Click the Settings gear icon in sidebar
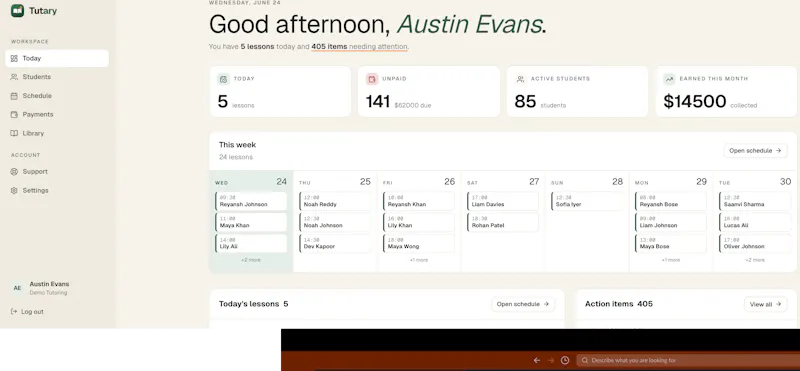Viewport: 800px width, 371px height. coord(14,190)
